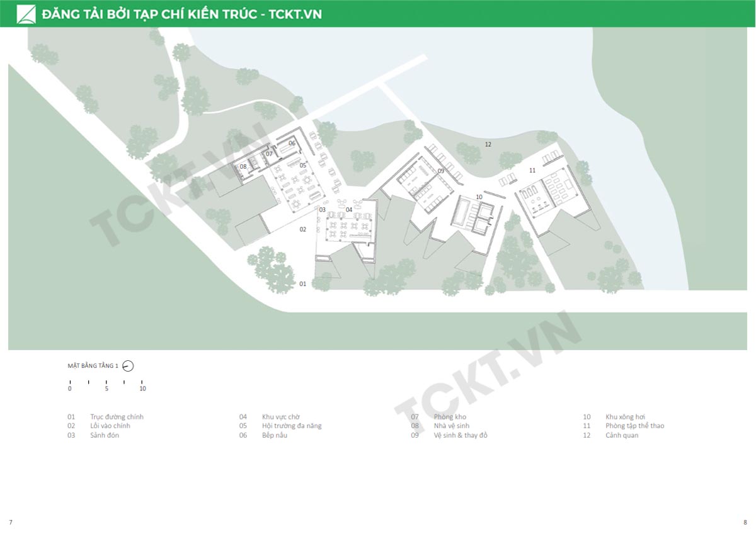756x534 pixels.
Task: Select legend label "Phòng kho"
Action: pos(450,417)
